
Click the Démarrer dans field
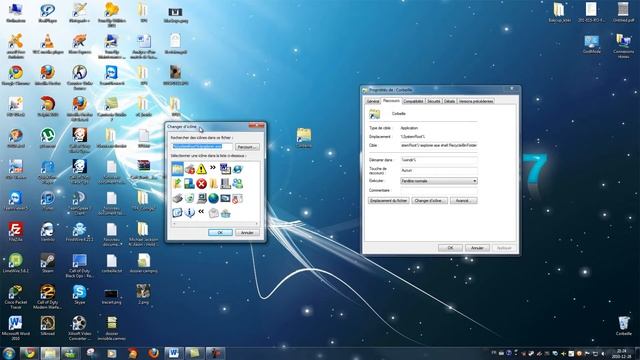tap(439, 160)
